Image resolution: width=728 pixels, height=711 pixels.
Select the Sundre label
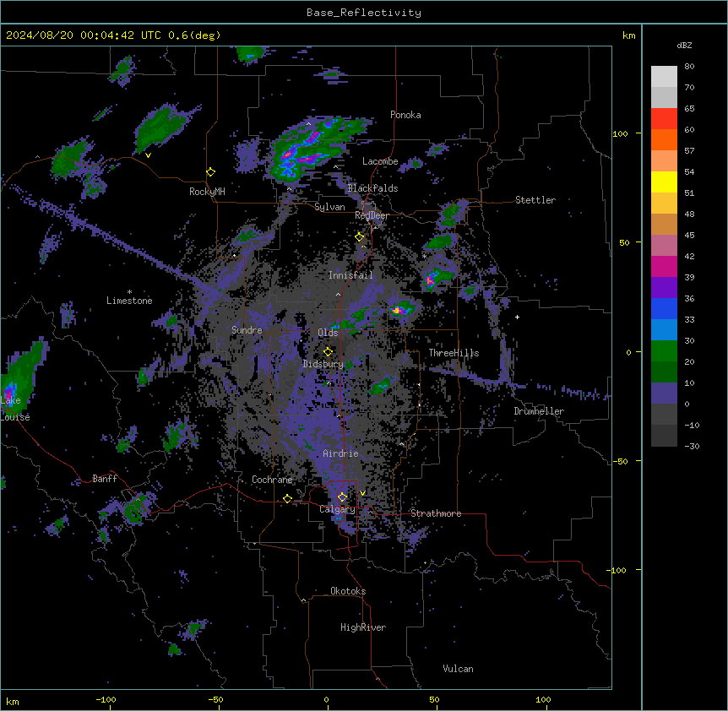coord(247,330)
